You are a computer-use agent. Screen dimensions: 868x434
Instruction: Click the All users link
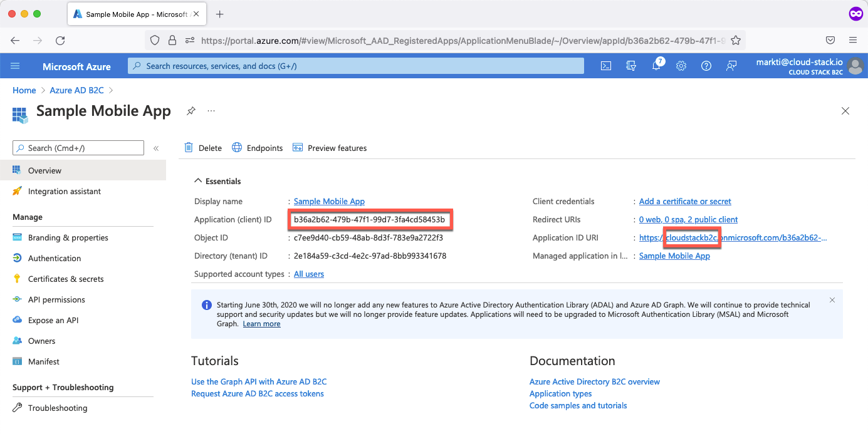[x=309, y=274]
